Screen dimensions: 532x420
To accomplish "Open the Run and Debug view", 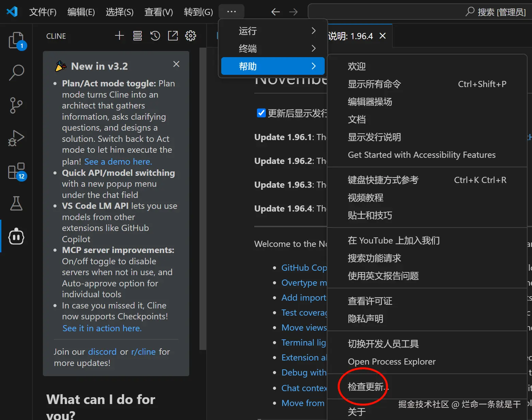I will tap(16, 138).
